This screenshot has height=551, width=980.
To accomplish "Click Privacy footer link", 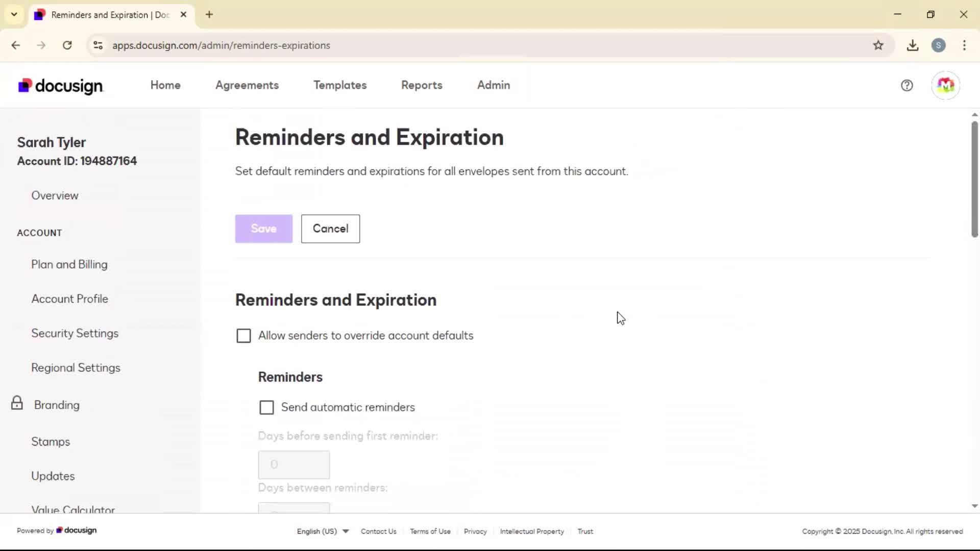I will click(x=475, y=531).
